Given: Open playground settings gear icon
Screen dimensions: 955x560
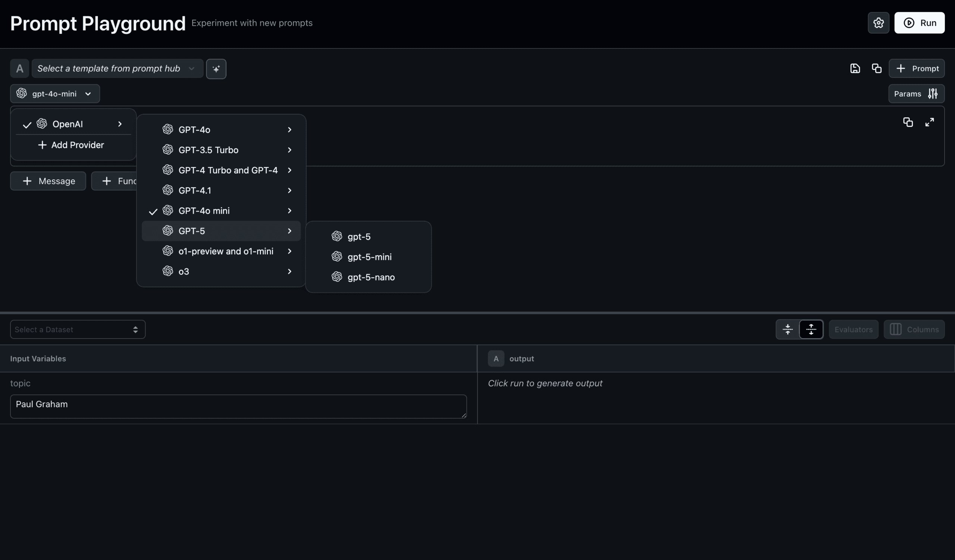Looking at the screenshot, I should pos(878,23).
